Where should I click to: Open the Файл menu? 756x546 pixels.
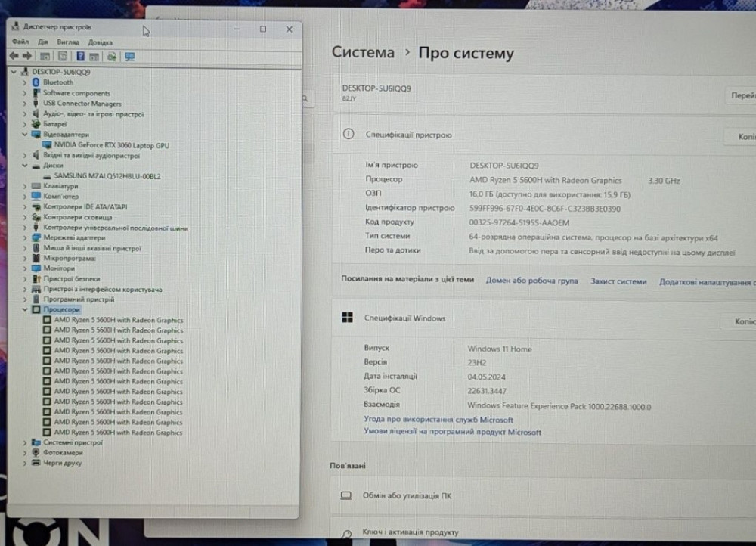[x=20, y=42]
